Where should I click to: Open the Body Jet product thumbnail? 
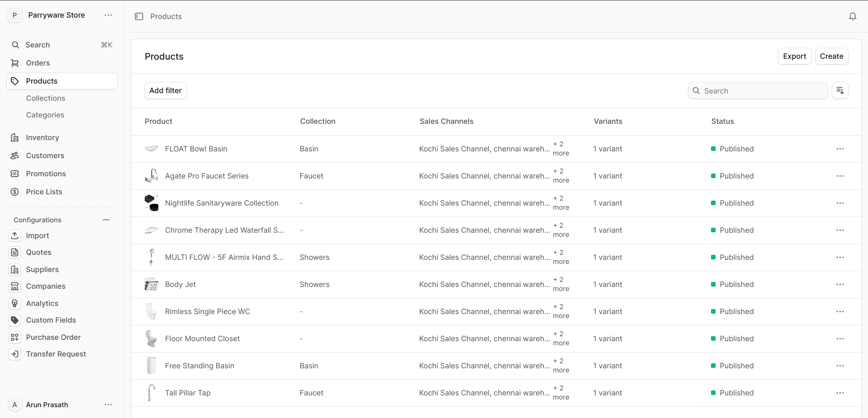point(152,285)
